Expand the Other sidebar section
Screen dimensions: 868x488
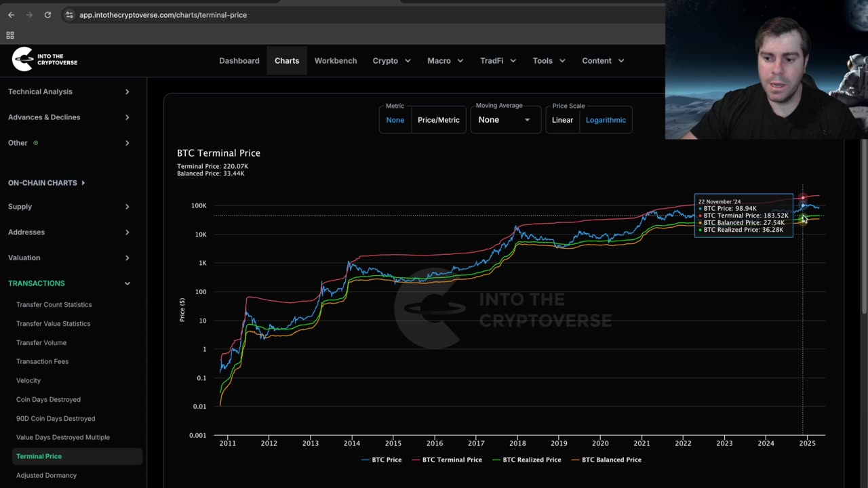[68, 143]
